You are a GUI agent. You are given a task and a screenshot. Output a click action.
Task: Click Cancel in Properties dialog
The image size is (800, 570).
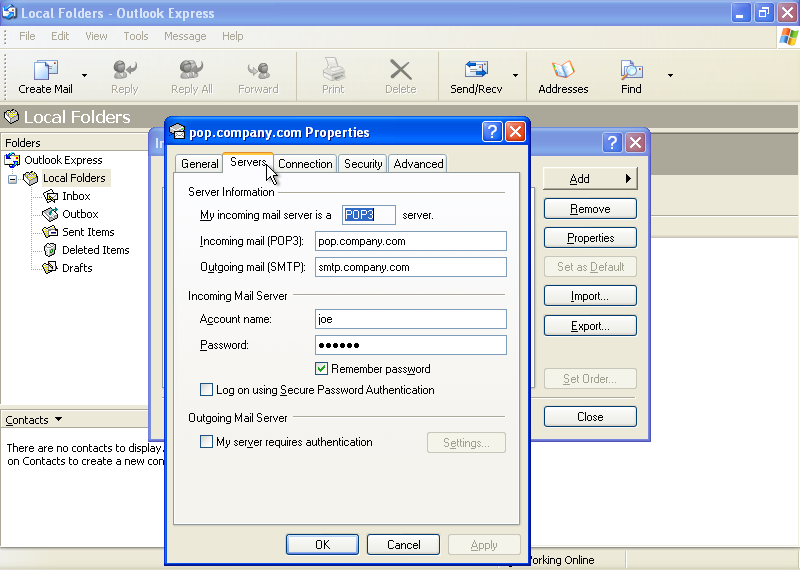point(403,544)
